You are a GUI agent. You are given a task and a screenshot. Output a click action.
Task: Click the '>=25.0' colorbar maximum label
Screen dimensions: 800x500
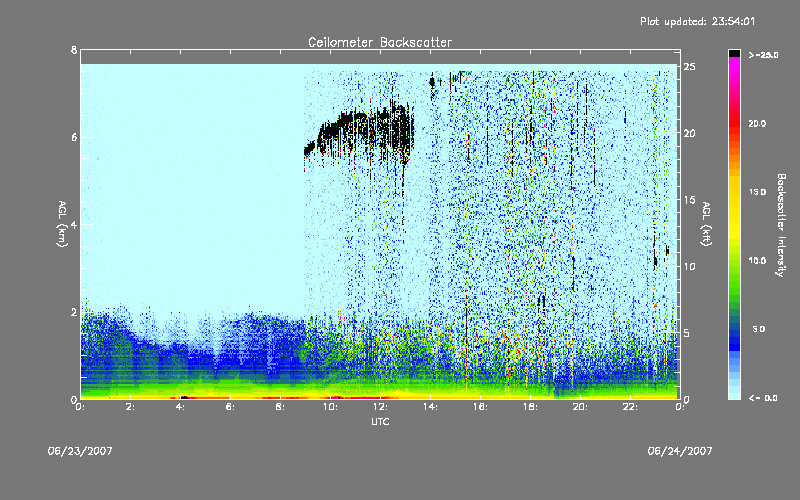(x=763, y=55)
